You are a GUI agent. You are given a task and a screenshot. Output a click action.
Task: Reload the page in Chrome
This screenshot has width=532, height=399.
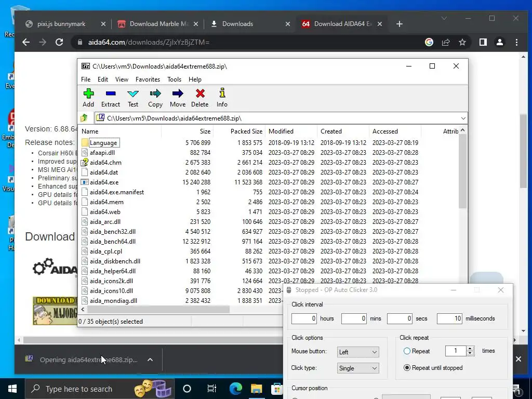[59, 42]
